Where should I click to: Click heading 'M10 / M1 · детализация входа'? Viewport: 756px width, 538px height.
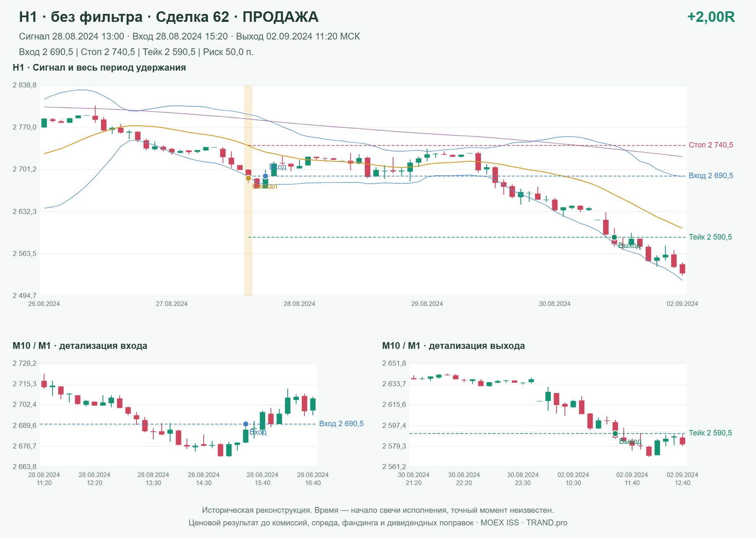point(80,346)
